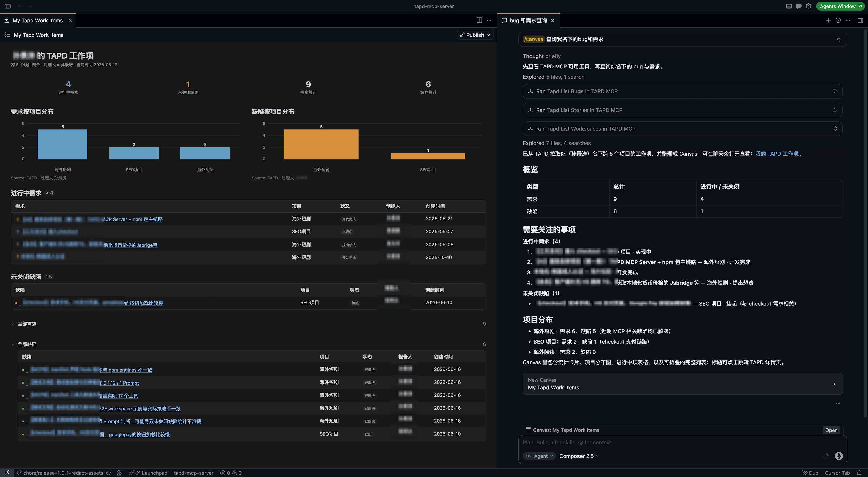Screen dimensions: 868x477
Task: Switch to the My Tapd Work Items tab
Action: pos(37,21)
